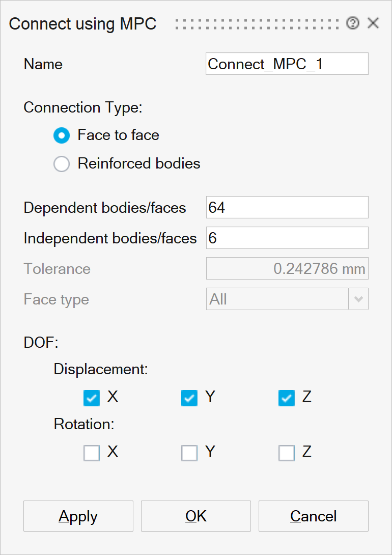Click the Name input field
The height and width of the screenshot is (555, 392).
tap(287, 64)
